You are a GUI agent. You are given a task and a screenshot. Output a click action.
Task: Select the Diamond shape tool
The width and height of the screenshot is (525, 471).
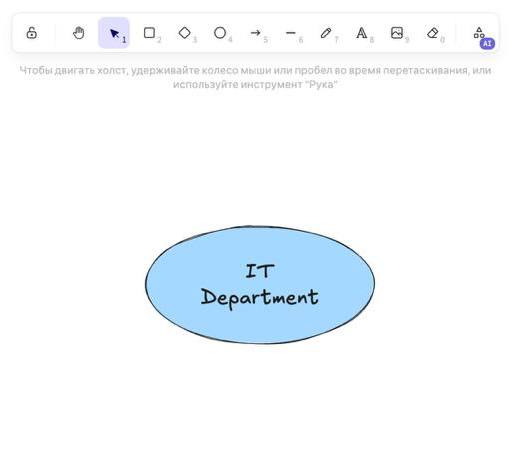[185, 33]
